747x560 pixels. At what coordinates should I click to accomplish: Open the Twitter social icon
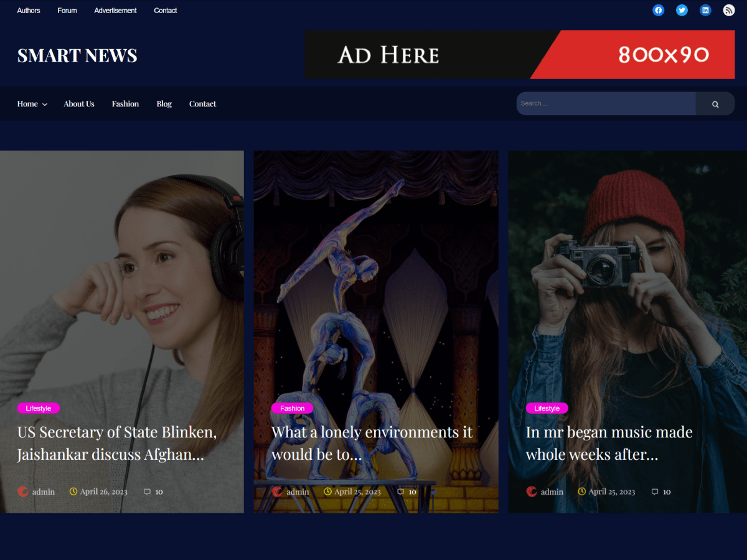point(682,10)
